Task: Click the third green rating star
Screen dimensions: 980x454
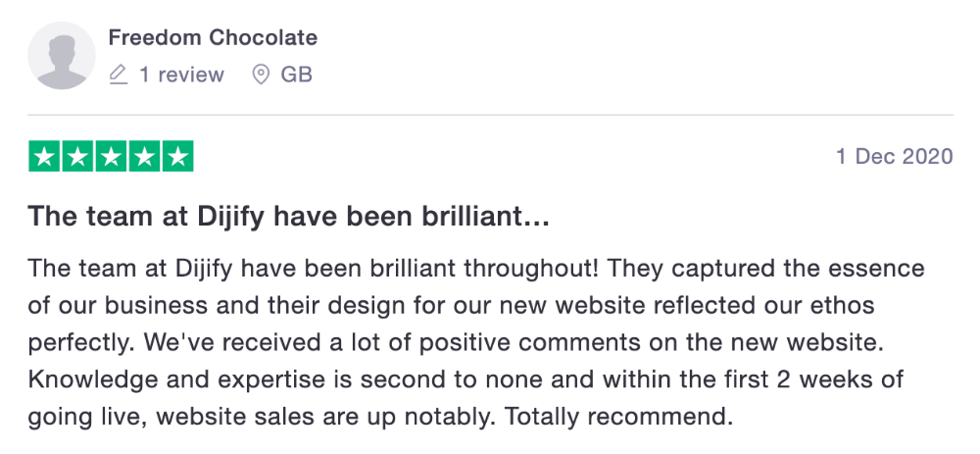Action: [x=111, y=156]
